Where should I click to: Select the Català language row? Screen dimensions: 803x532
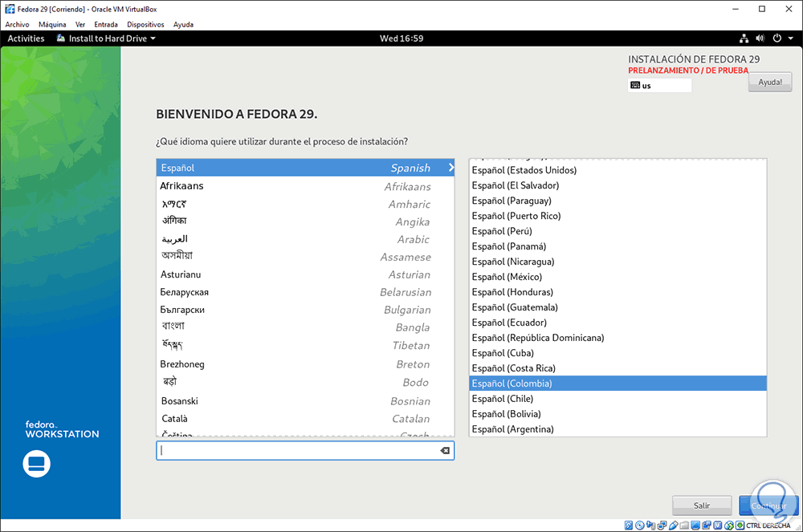[x=305, y=418]
